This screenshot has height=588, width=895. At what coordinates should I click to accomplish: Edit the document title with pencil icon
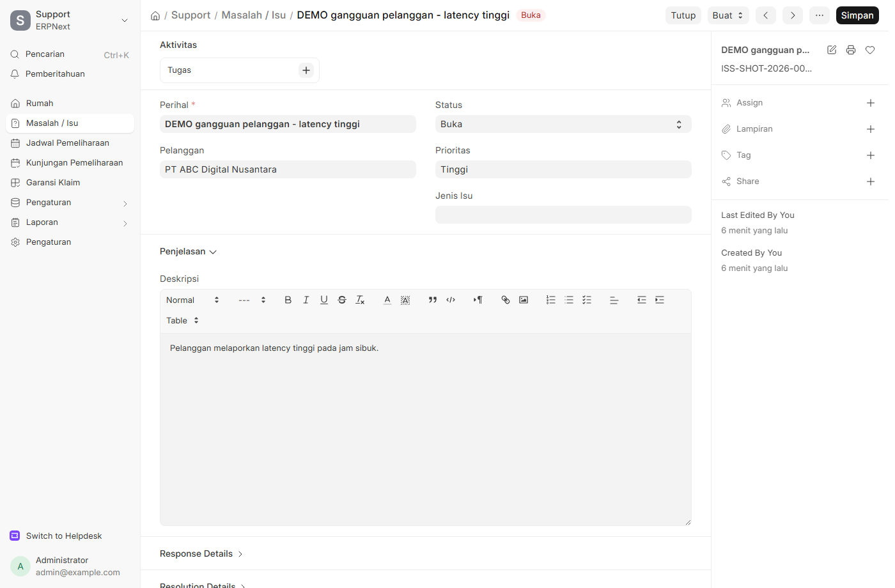832,50
